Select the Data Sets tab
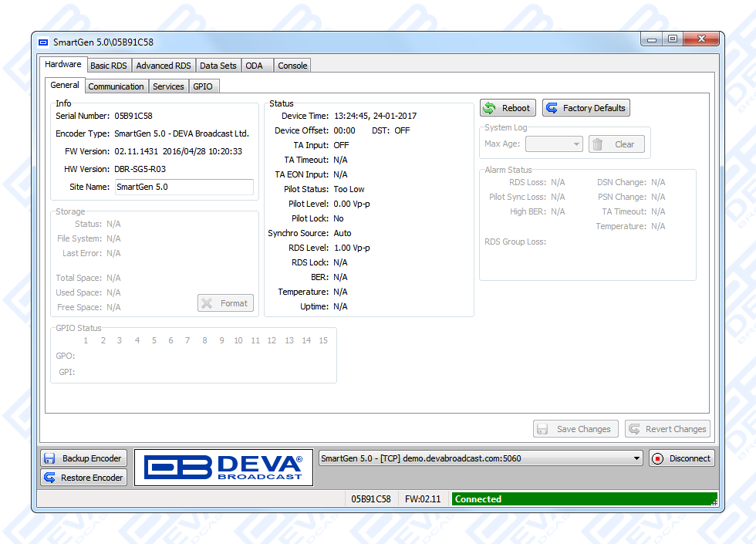The image size is (756, 544). tap(218, 66)
